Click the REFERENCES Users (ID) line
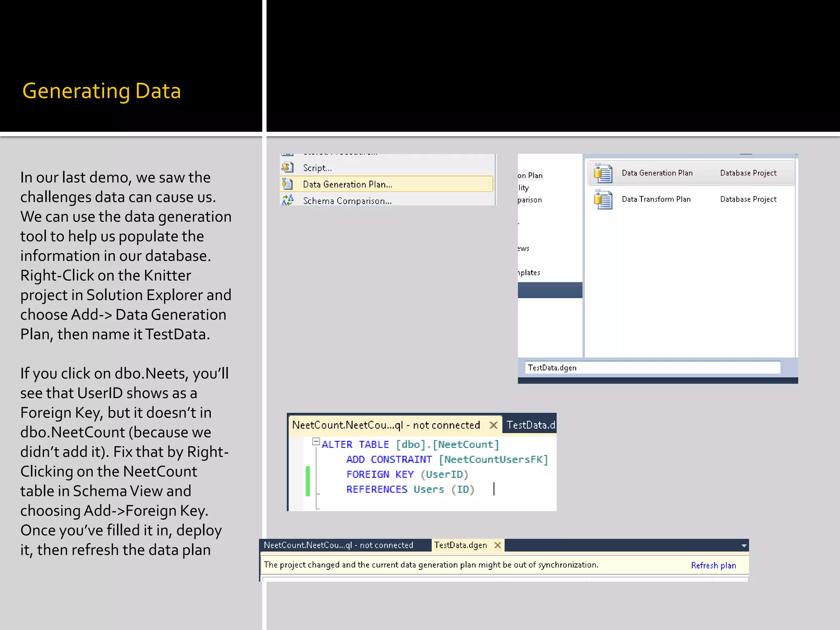The image size is (840, 630). 410,489
